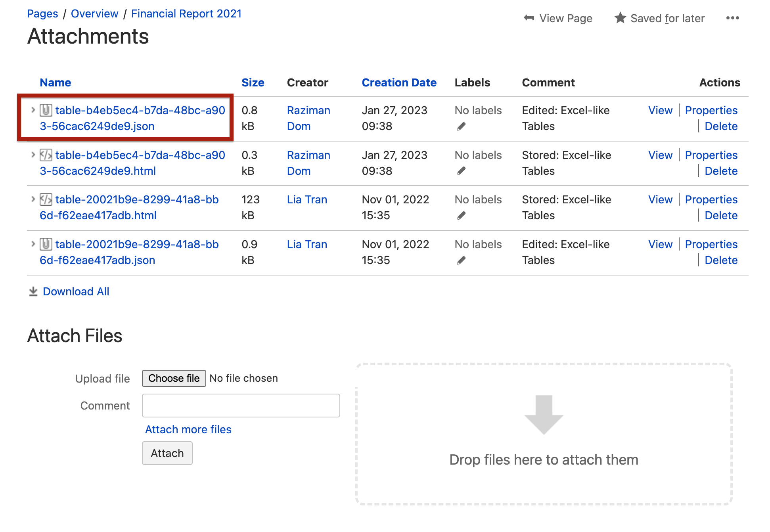Click the View Page arrow icon
Viewport: 770px width, 532px height.
coord(529,18)
